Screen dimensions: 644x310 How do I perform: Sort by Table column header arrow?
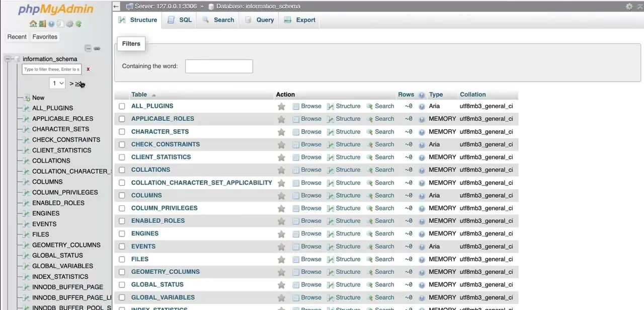click(x=154, y=95)
